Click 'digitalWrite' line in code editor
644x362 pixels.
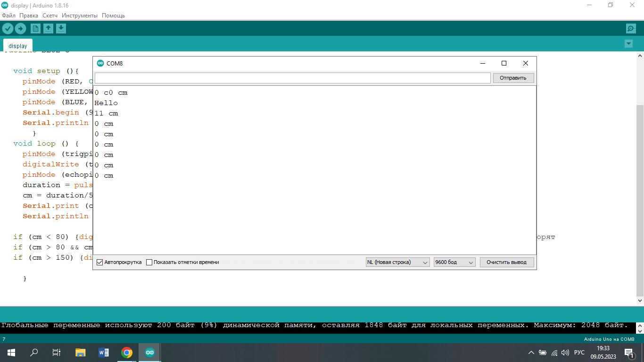tap(57, 164)
